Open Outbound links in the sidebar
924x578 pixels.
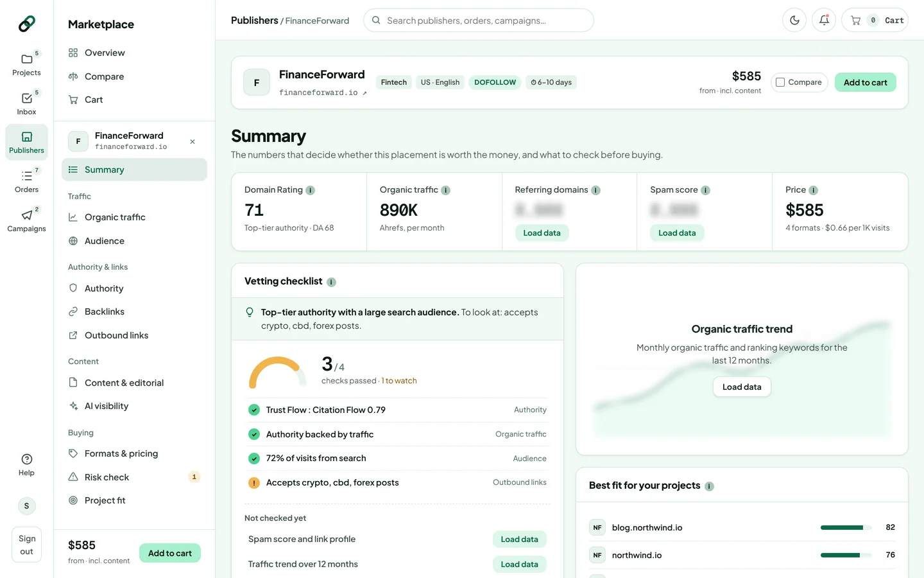134,335
